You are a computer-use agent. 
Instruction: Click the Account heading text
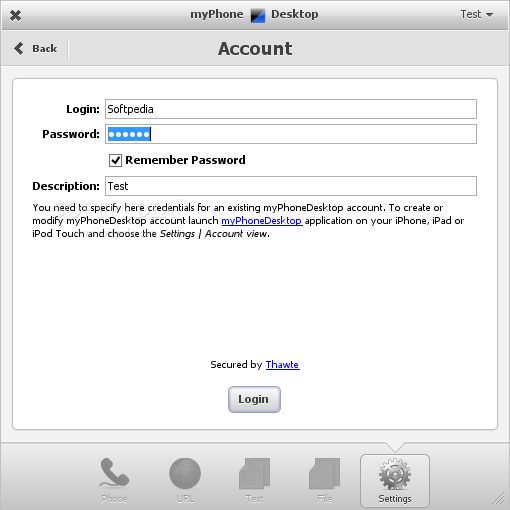pos(255,49)
